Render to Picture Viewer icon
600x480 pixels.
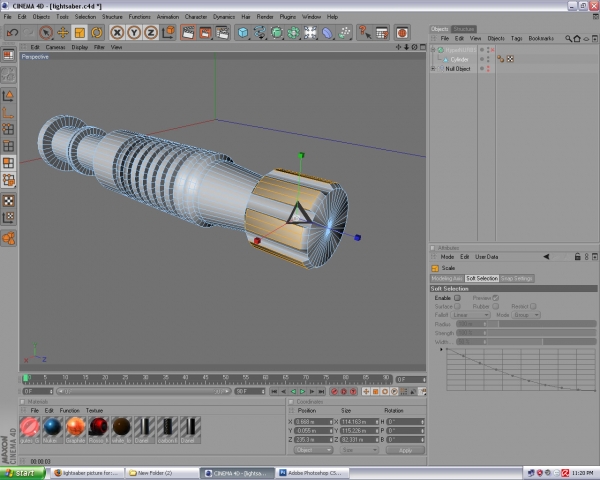click(205, 33)
